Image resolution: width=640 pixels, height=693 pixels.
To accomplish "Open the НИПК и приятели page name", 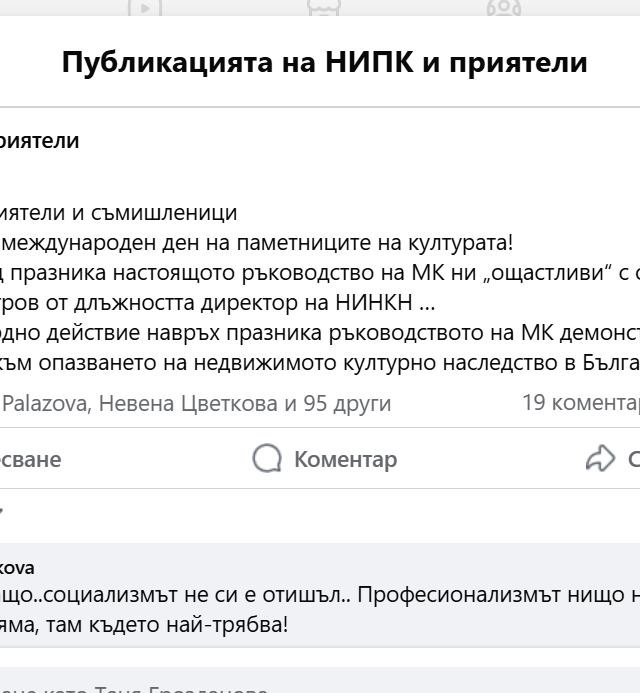I will click(39, 141).
